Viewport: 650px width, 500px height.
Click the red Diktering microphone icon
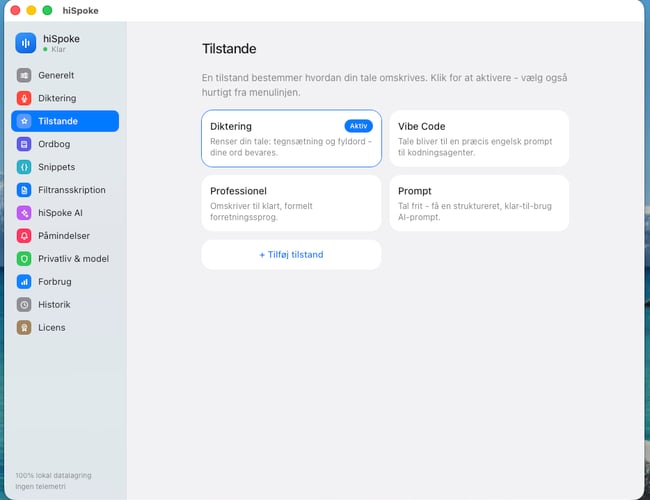click(x=24, y=98)
